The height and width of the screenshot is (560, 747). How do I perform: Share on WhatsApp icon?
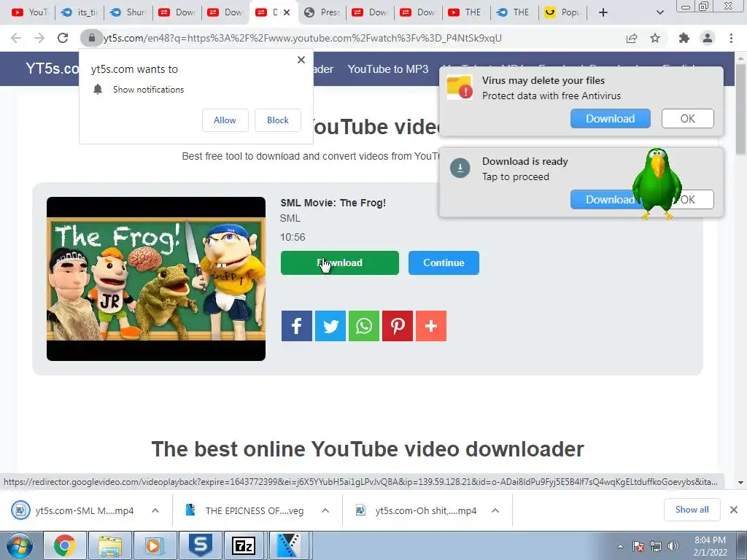[x=364, y=326]
